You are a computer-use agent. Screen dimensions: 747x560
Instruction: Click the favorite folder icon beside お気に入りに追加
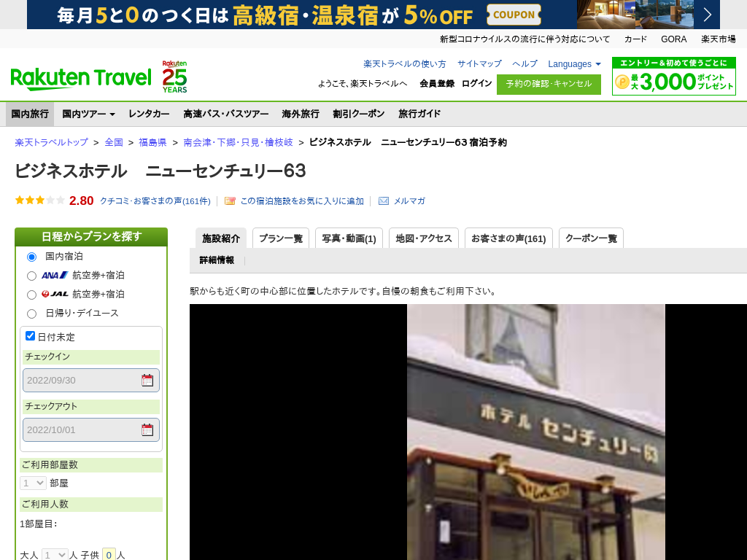[x=230, y=201]
